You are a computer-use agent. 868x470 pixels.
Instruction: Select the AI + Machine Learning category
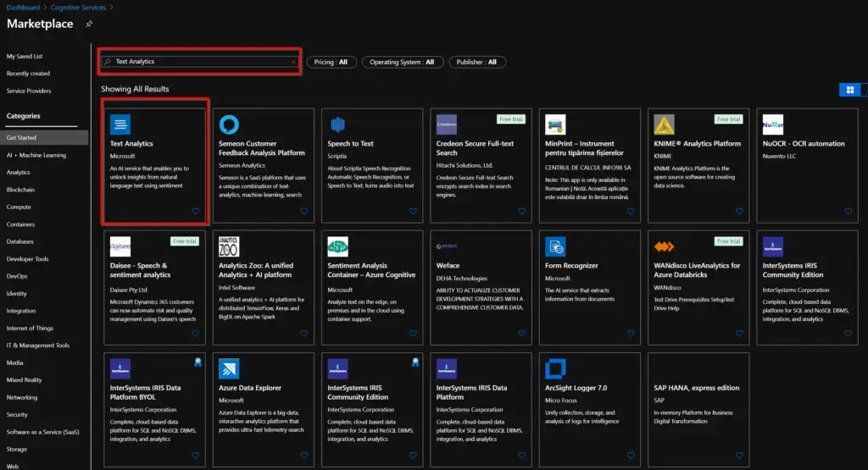pyautogui.click(x=36, y=155)
